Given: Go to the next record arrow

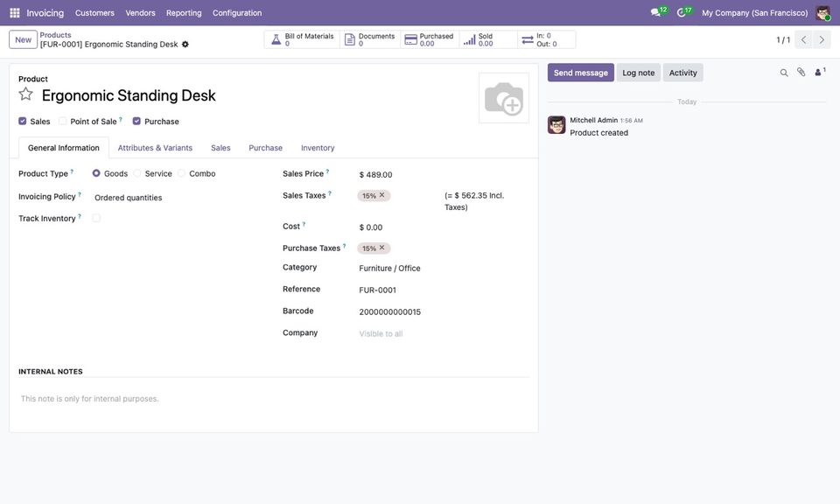Looking at the screenshot, I should [822, 39].
